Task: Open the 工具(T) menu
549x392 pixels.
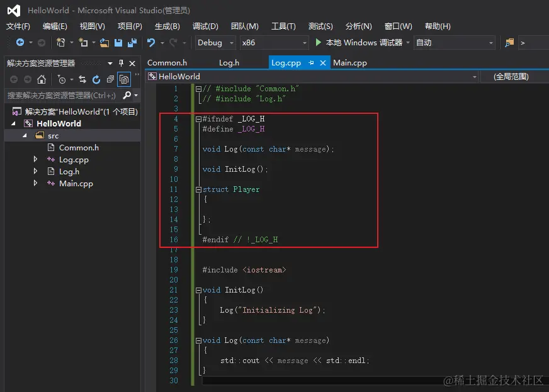Action: [x=283, y=26]
